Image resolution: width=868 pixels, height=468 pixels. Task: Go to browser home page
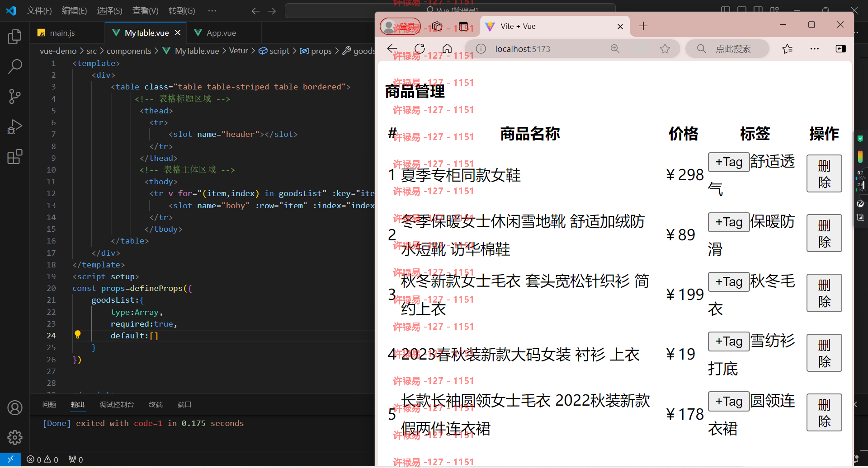pos(447,48)
